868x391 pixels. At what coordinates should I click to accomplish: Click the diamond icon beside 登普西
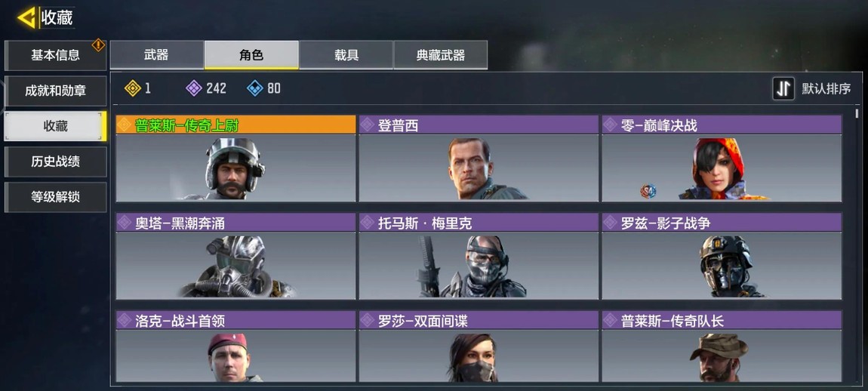coord(367,125)
